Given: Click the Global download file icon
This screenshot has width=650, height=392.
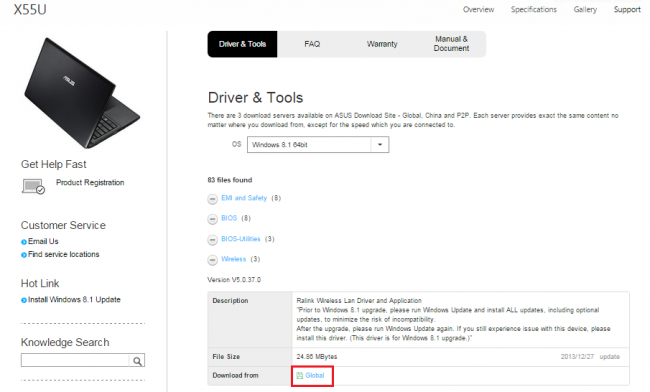Looking at the screenshot, I should [299, 375].
